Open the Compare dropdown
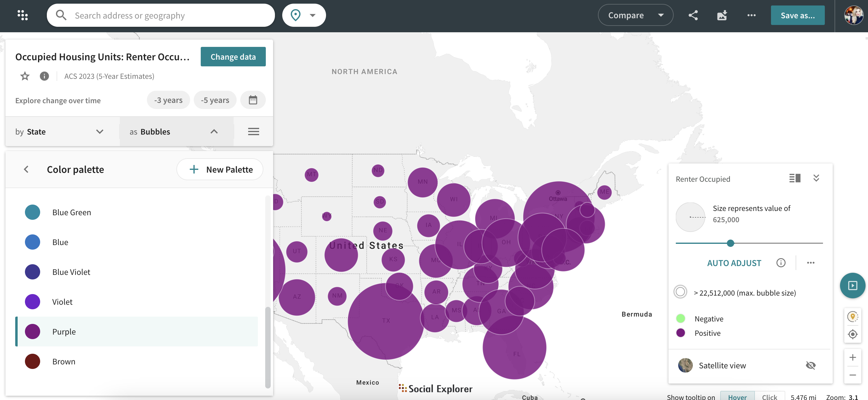This screenshot has height=400, width=868. pyautogui.click(x=635, y=15)
